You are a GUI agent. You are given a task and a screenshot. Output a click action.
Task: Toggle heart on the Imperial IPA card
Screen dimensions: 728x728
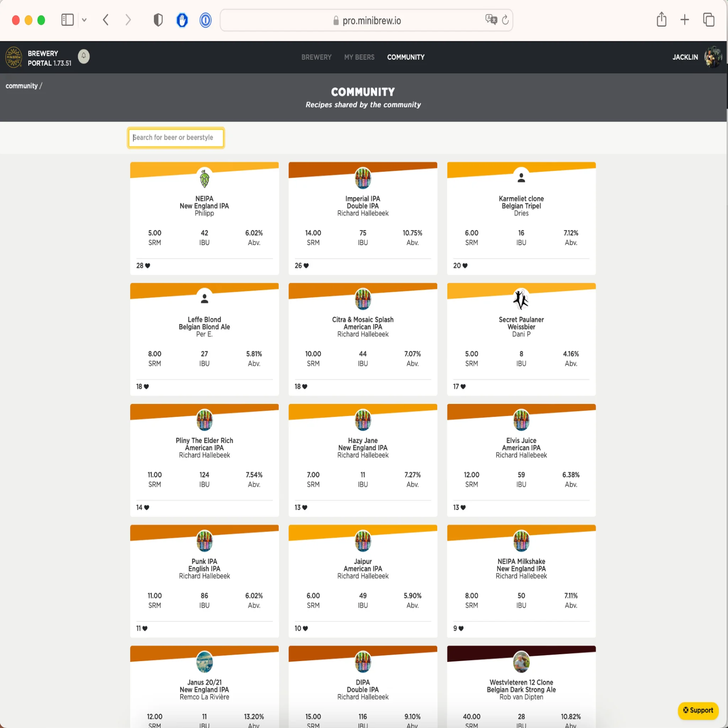click(x=306, y=266)
